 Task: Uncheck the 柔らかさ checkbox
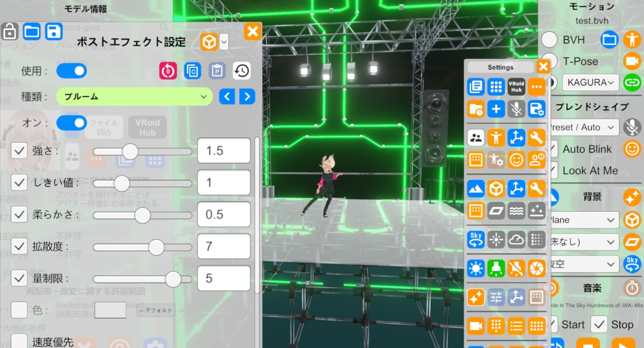pos(19,214)
